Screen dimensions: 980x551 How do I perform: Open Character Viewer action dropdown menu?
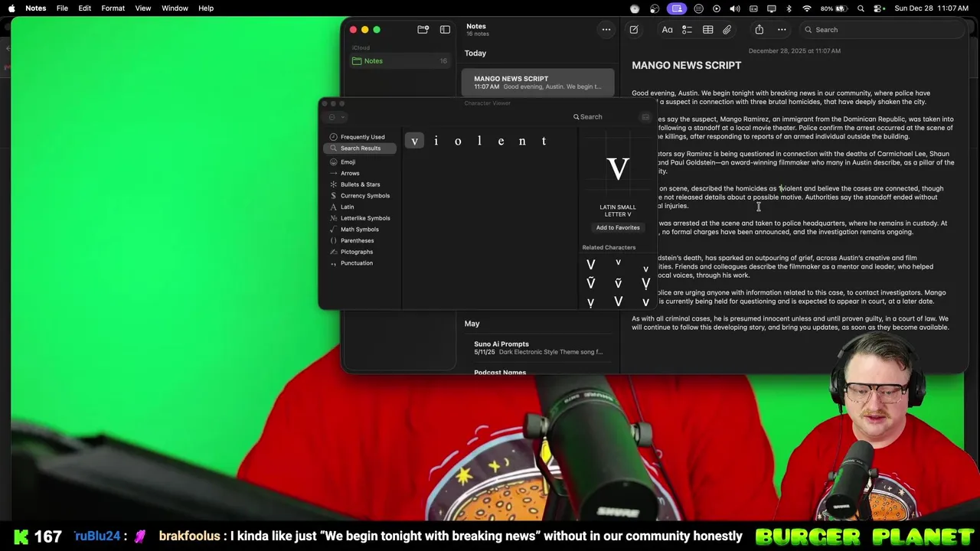(x=335, y=117)
